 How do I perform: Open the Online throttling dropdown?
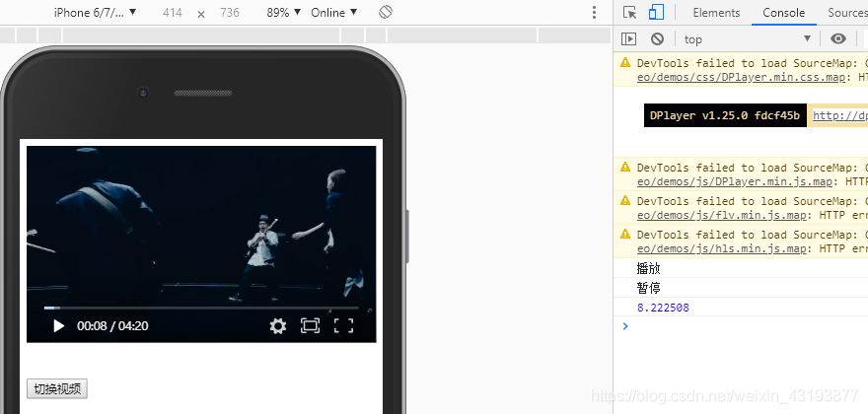tap(333, 12)
